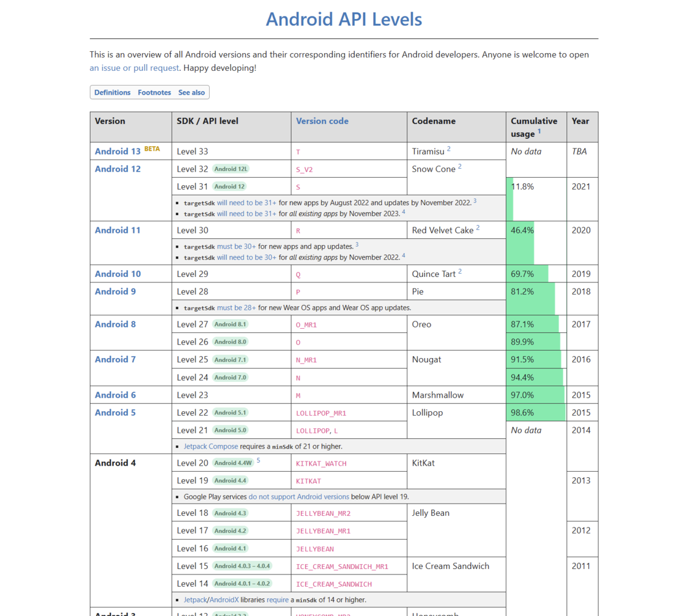
Task: Click the Android 8.1 badge
Action: 230,324
